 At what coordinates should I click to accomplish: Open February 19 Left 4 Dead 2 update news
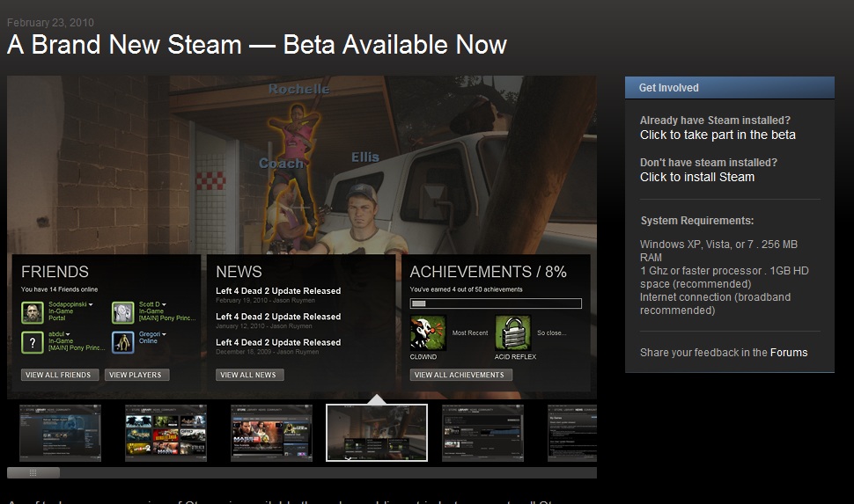pos(277,290)
